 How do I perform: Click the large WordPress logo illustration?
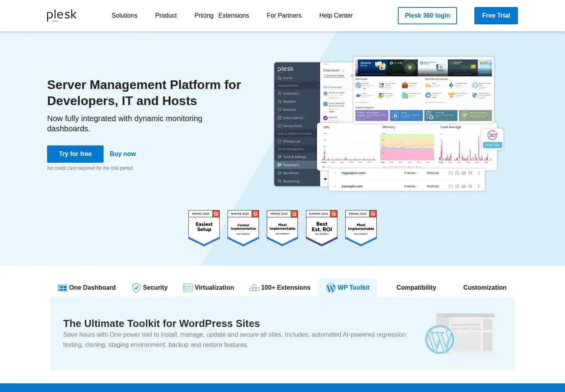pyautogui.click(x=439, y=339)
